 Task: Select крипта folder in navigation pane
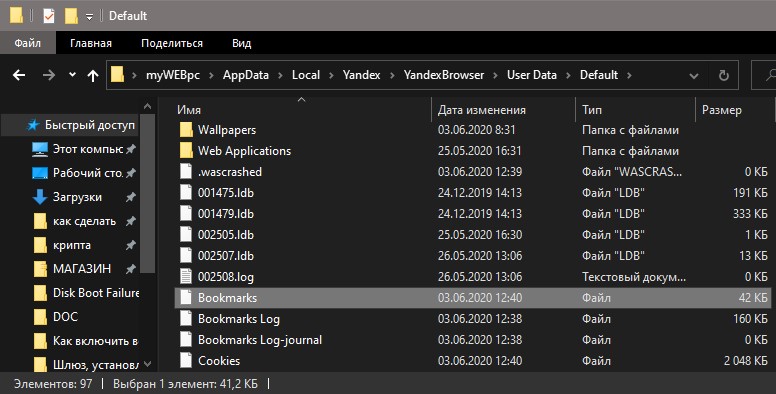coord(72,245)
